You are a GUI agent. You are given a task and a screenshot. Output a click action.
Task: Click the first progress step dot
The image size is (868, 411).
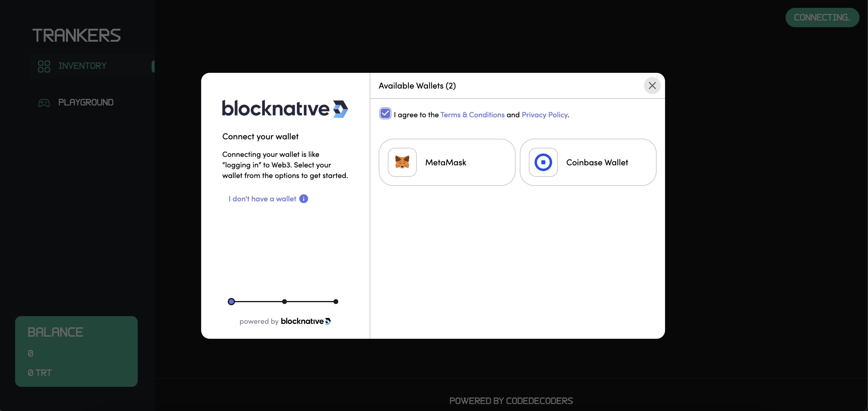pyautogui.click(x=231, y=301)
